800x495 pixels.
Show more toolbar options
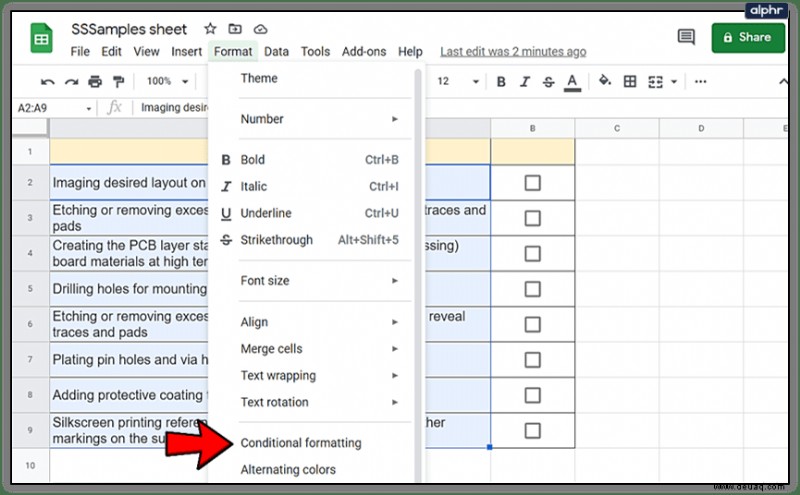point(701,82)
